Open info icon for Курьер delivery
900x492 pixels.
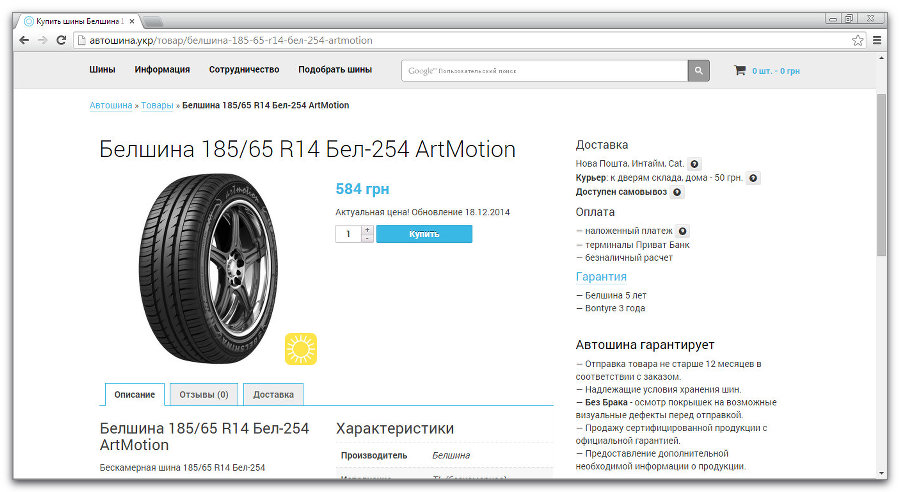pos(754,178)
